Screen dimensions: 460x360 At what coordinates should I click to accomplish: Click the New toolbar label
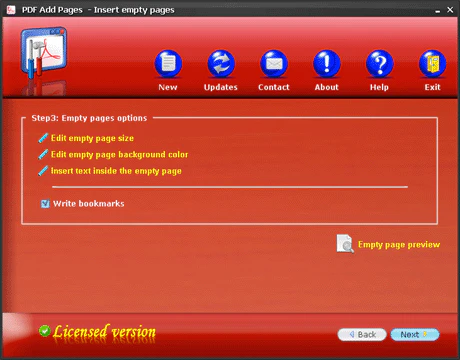coord(168,87)
